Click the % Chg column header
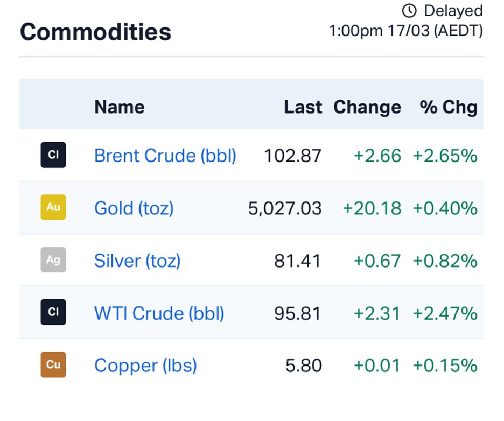 (x=449, y=107)
